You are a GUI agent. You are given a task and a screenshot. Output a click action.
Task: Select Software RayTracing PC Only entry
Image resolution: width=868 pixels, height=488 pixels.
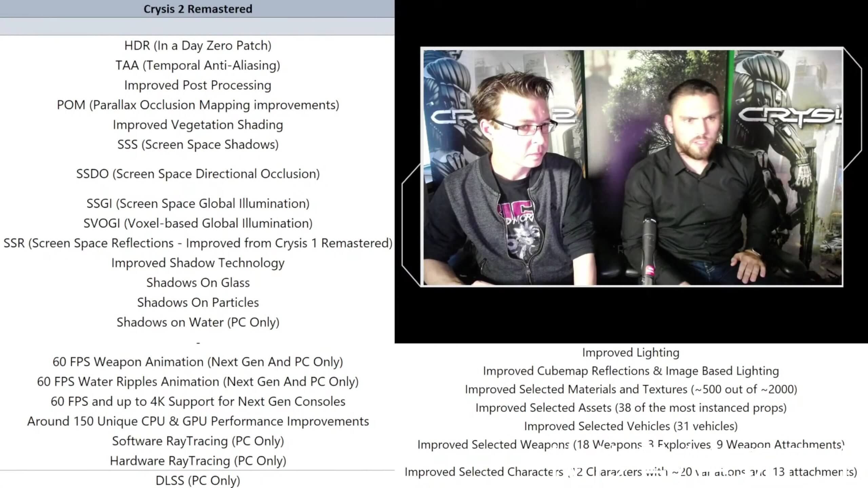tap(197, 441)
